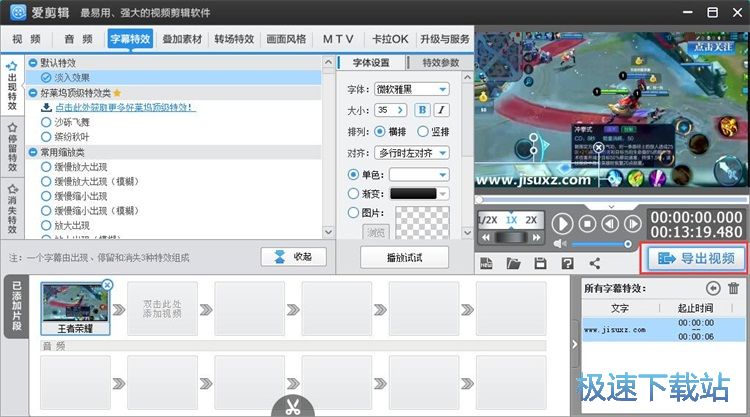Select the 渐变 gradient color radio button
Image resolution: width=750 pixels, height=417 pixels.
(x=354, y=193)
